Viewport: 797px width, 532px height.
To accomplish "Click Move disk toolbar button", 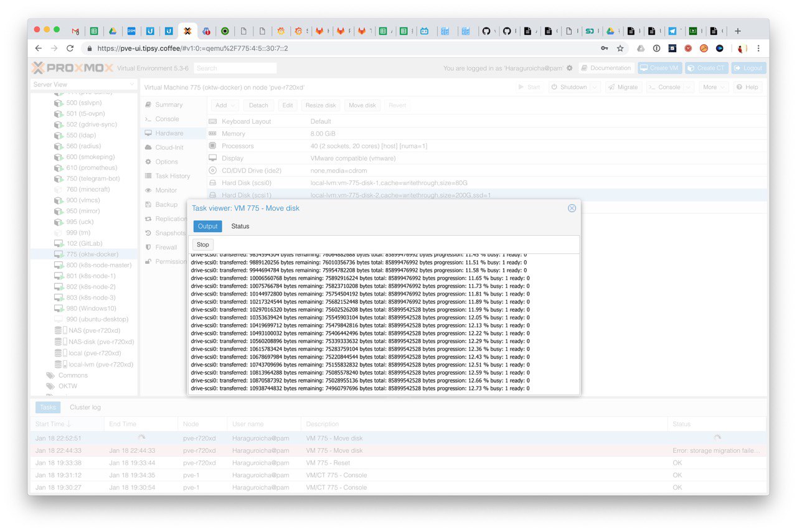I will (x=362, y=105).
